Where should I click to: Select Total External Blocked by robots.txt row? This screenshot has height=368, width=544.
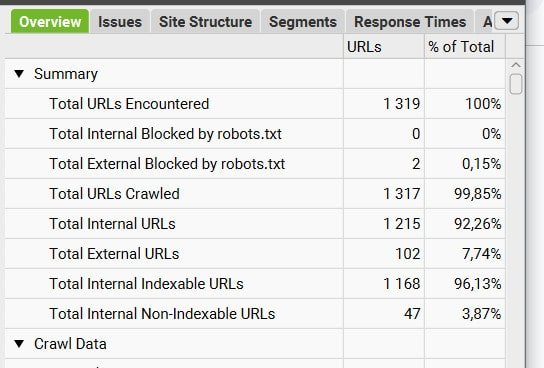(x=255, y=164)
